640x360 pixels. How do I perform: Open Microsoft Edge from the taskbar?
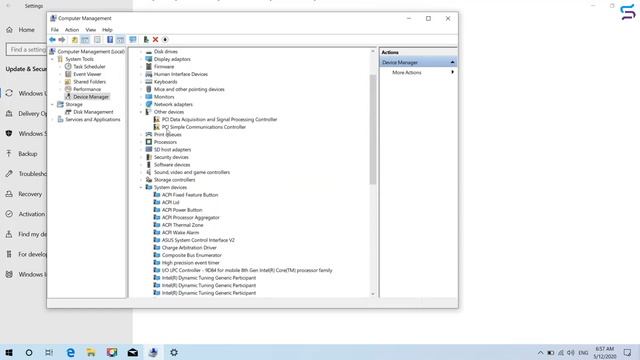(70, 352)
